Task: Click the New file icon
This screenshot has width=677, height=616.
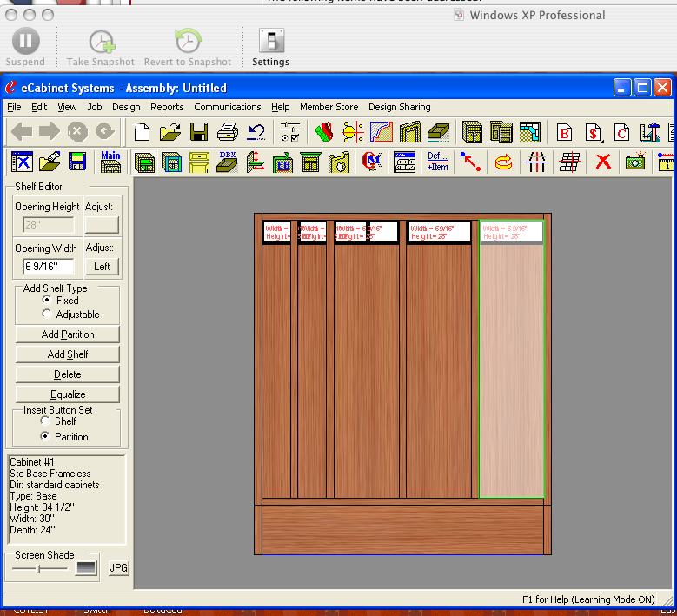Action: tap(142, 132)
